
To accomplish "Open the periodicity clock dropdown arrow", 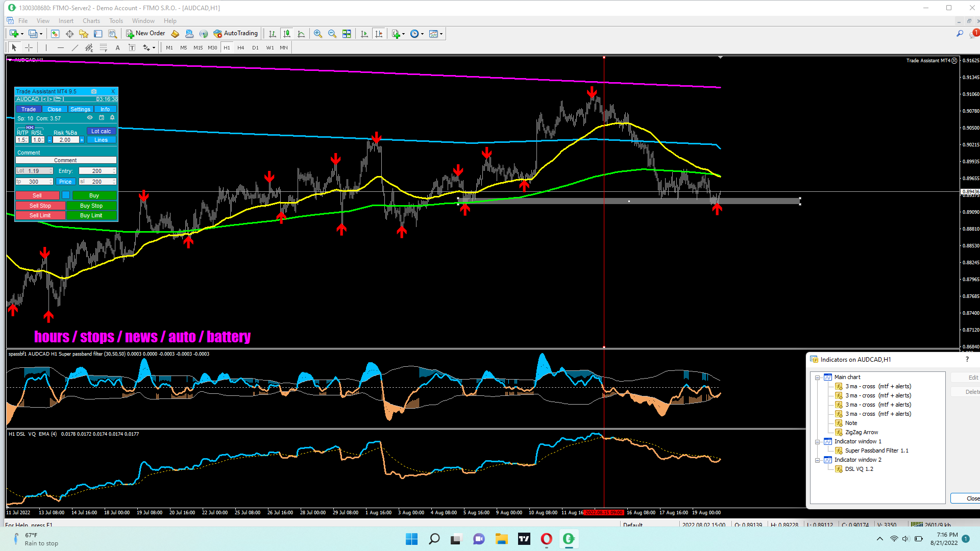I will click(422, 34).
